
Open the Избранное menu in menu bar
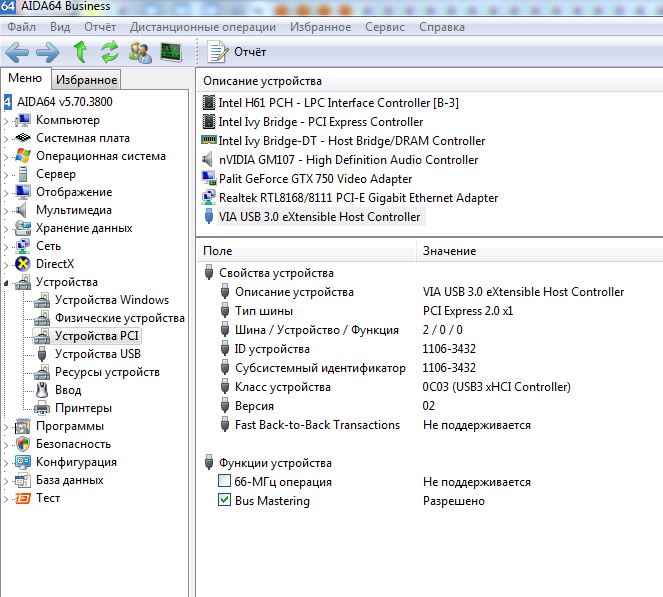[x=321, y=27]
